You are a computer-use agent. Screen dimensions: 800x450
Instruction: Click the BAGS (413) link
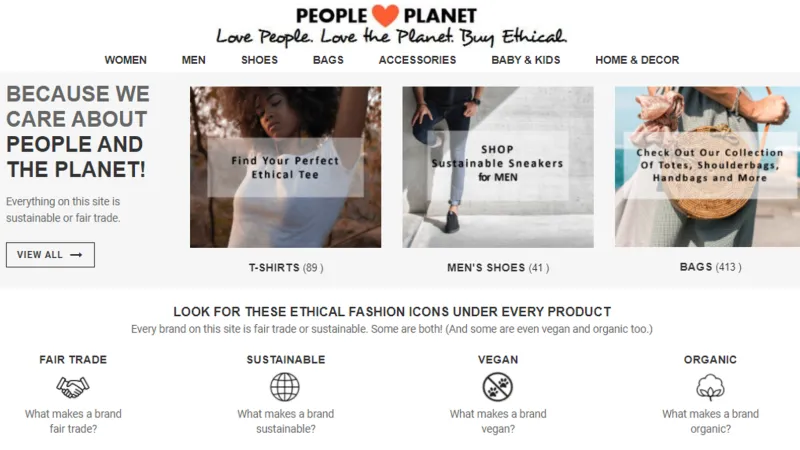point(710,267)
